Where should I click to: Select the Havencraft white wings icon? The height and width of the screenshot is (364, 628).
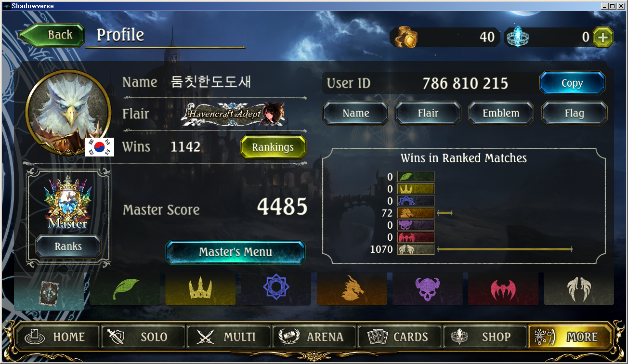[x=579, y=289]
